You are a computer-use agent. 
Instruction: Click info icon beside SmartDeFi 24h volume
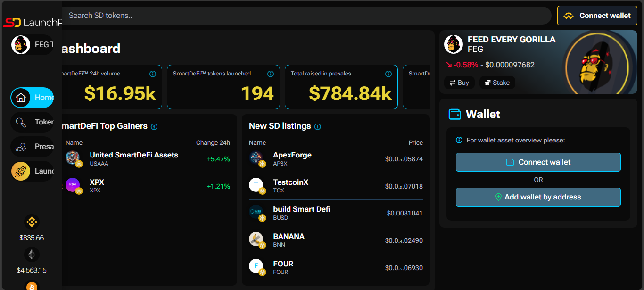coord(152,74)
